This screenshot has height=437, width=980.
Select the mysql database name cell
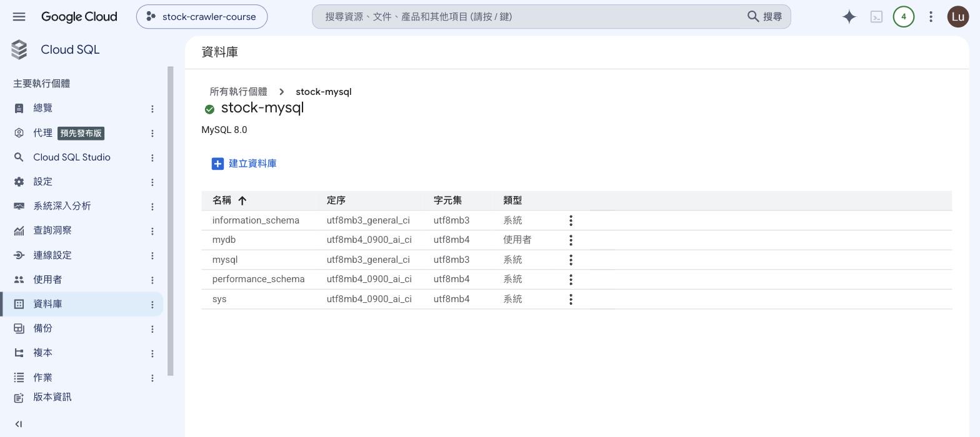pyautogui.click(x=225, y=260)
